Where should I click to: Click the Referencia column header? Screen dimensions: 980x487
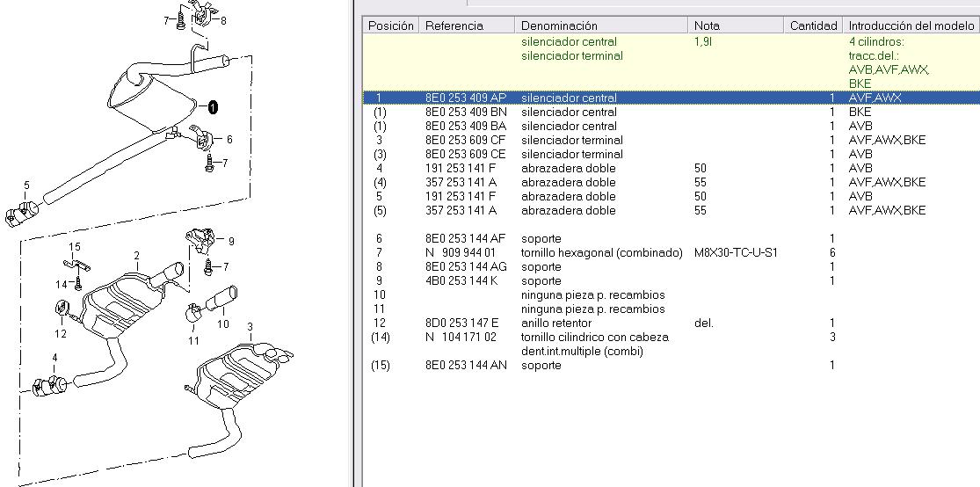[454, 25]
